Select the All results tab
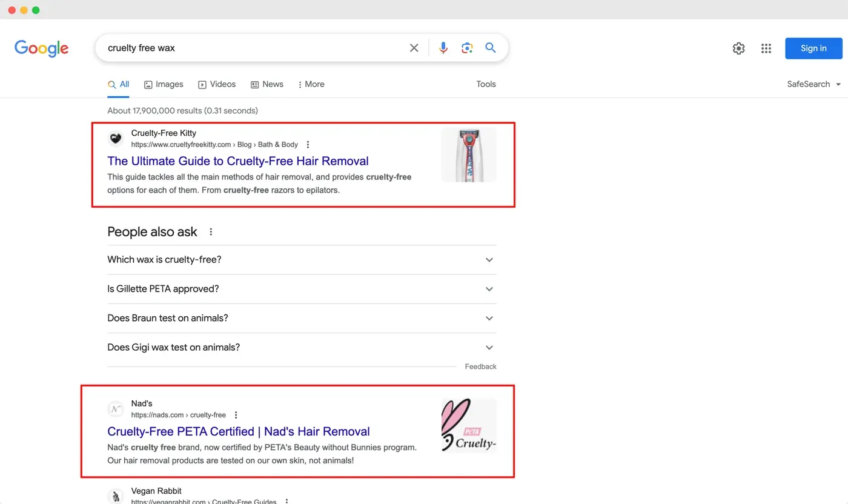 [x=118, y=84]
